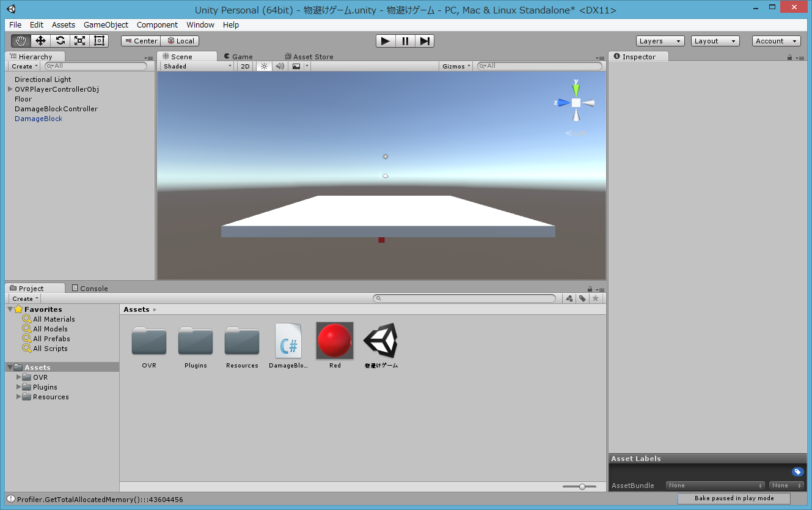Open the Account dropdown
Viewport: 812px width, 510px height.
pos(776,41)
